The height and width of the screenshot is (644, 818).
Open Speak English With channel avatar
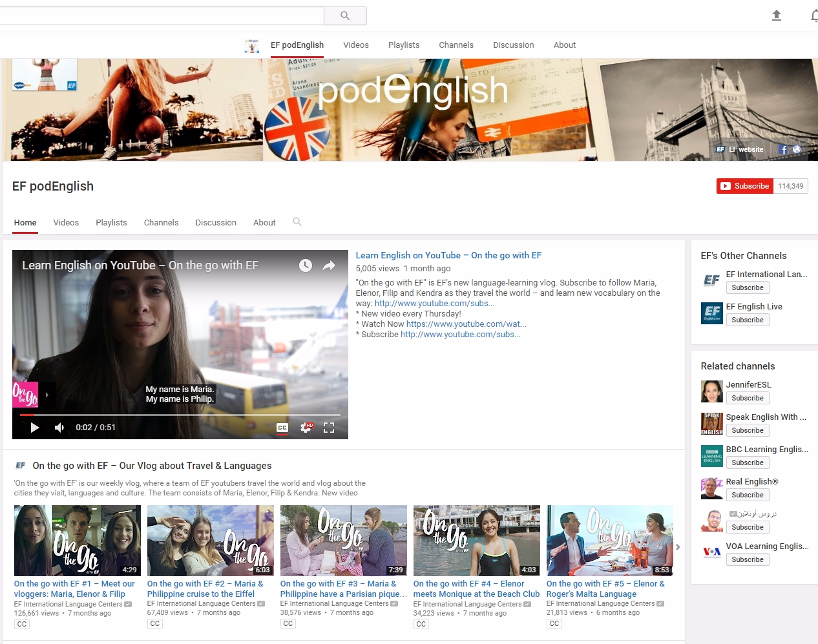coord(712,424)
